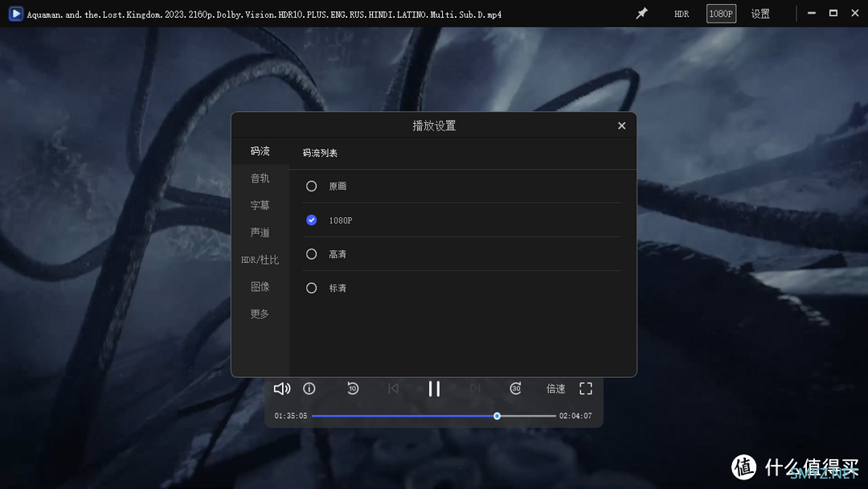Maximize the player window

click(x=833, y=14)
